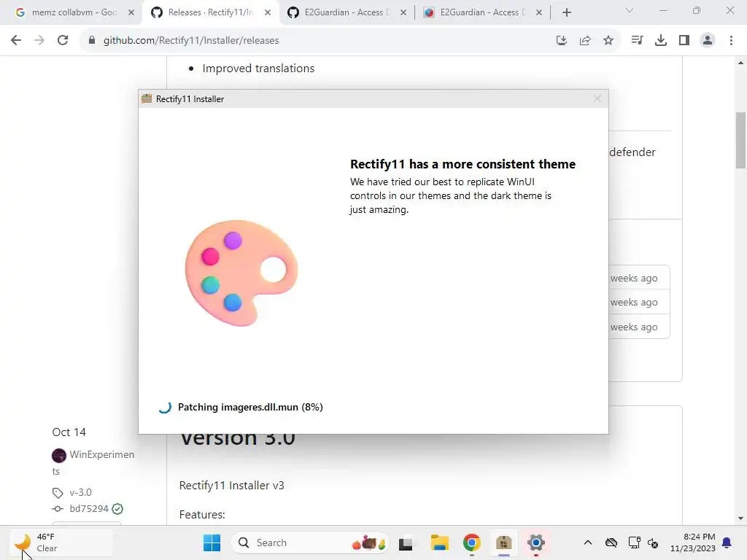
Task: Click the paint palette illustration
Action: point(241,273)
